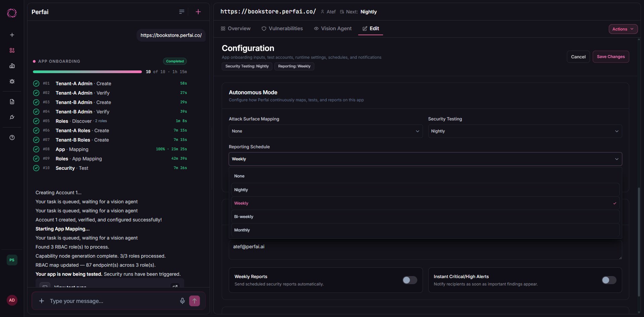This screenshot has width=644, height=317.
Task: Click the Cancel button
Action: click(578, 57)
